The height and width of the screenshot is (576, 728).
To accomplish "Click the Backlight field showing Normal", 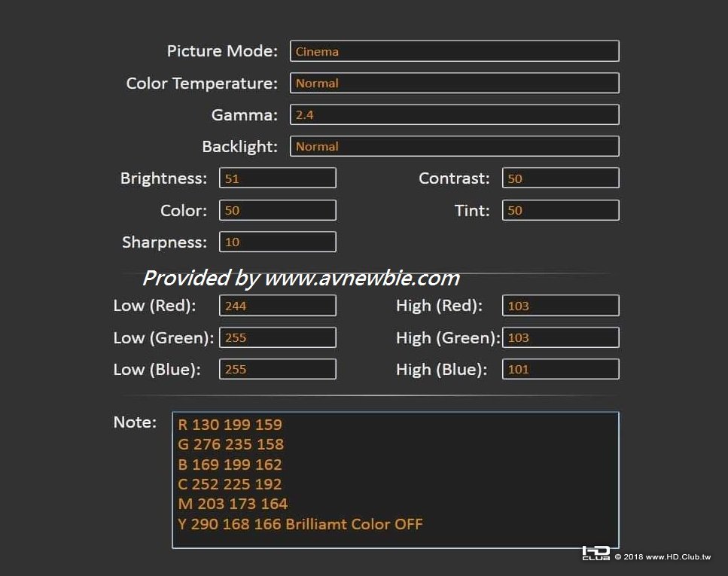I will (x=455, y=146).
